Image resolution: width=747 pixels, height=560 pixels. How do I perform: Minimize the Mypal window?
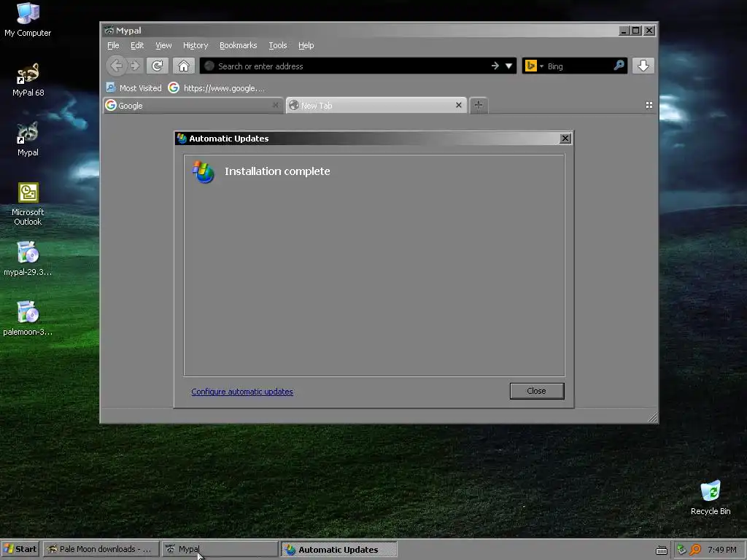(624, 31)
